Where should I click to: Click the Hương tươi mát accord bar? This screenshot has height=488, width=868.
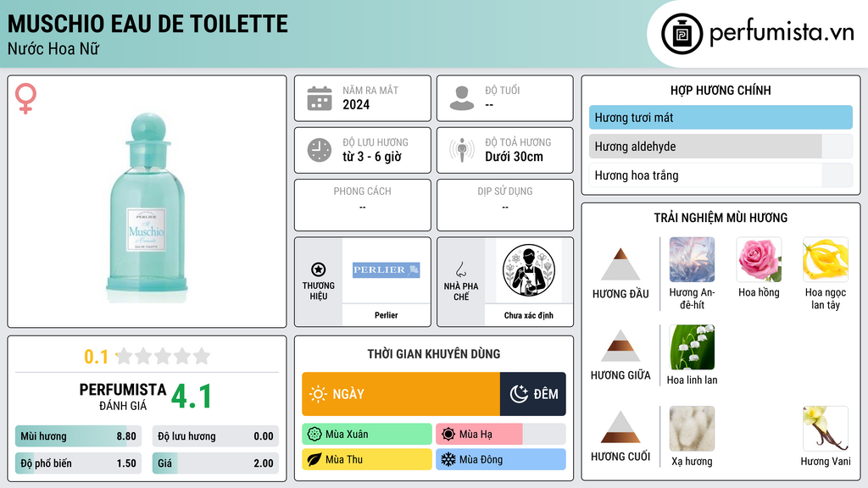721,117
